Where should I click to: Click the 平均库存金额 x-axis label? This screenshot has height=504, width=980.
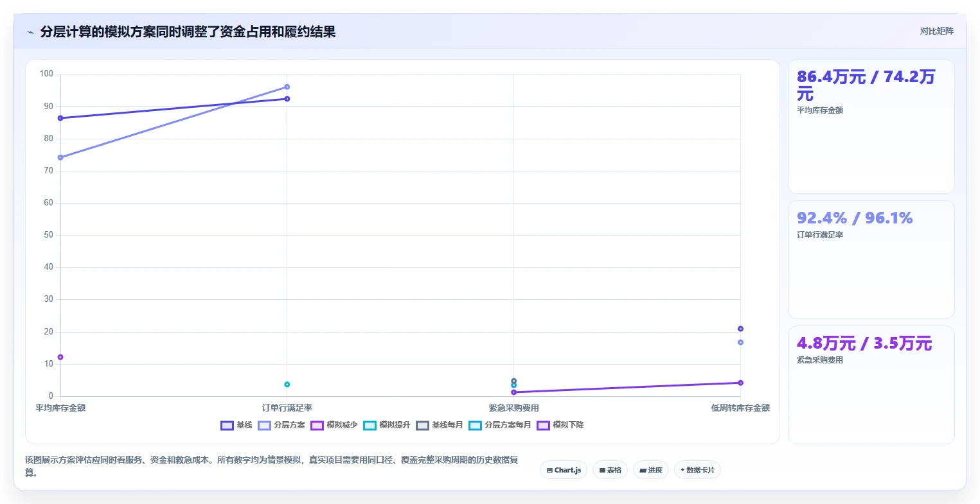tap(60, 408)
